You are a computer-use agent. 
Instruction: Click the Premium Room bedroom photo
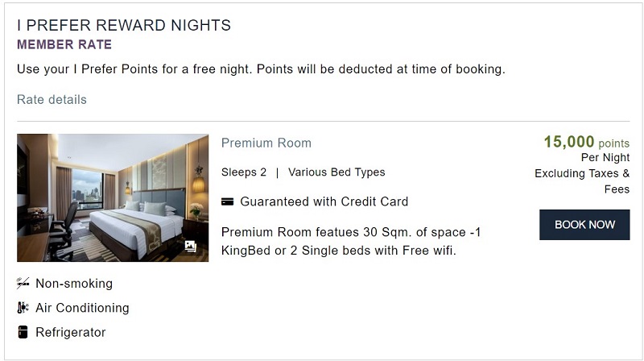[x=113, y=197]
